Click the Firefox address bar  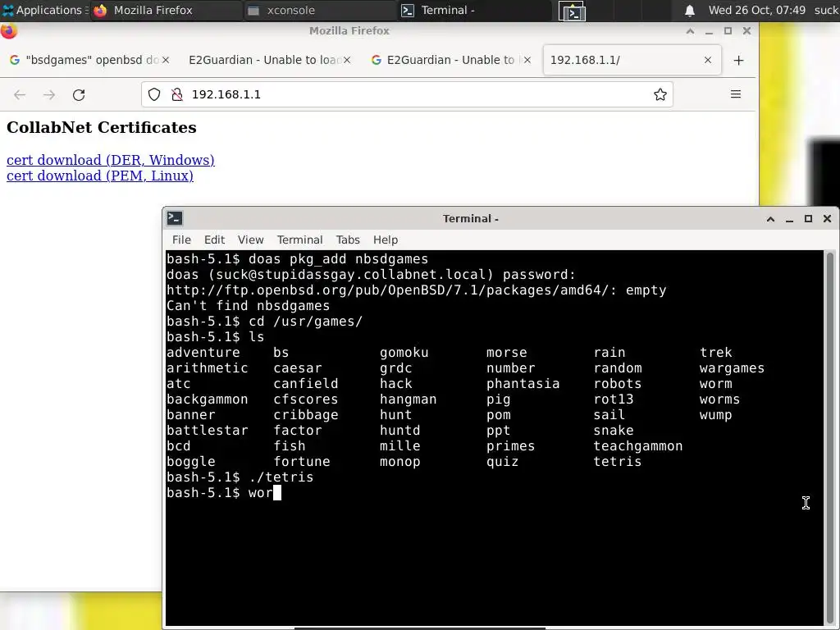click(407, 94)
